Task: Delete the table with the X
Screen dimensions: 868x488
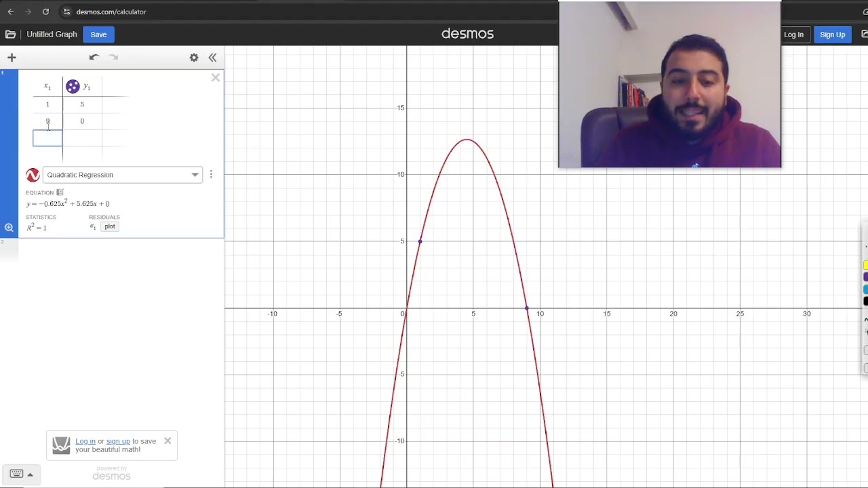Action: click(x=215, y=78)
